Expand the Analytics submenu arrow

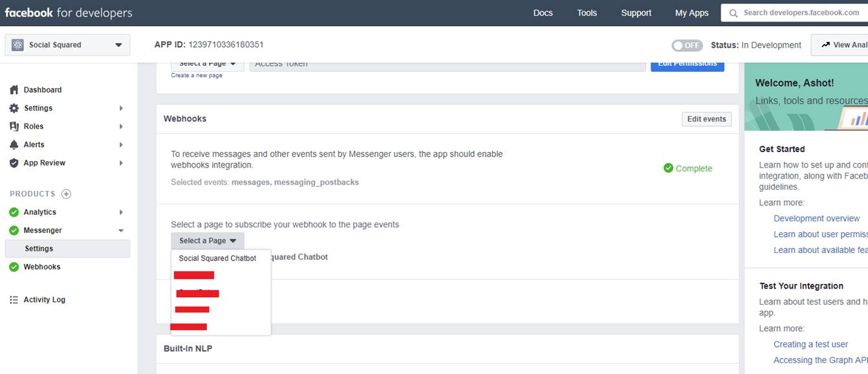point(120,212)
